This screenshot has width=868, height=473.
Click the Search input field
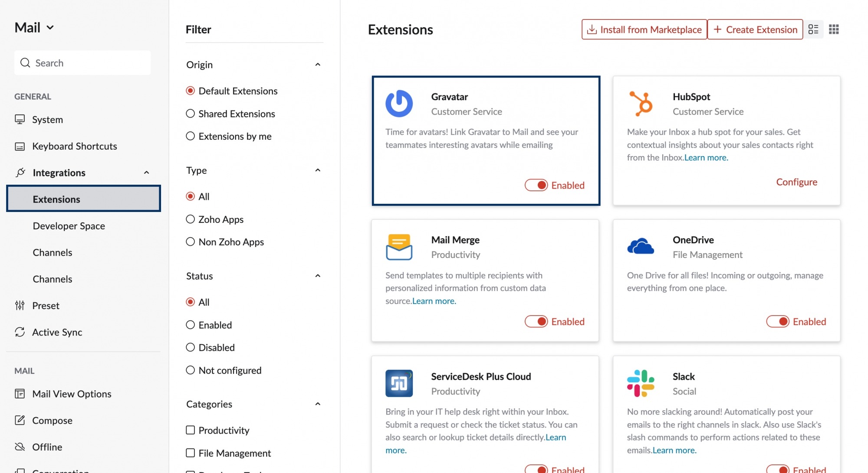(82, 63)
